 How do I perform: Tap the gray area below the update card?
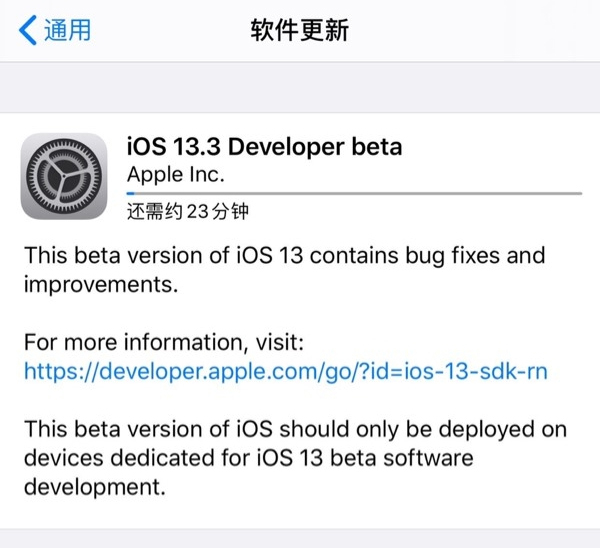click(x=300, y=538)
